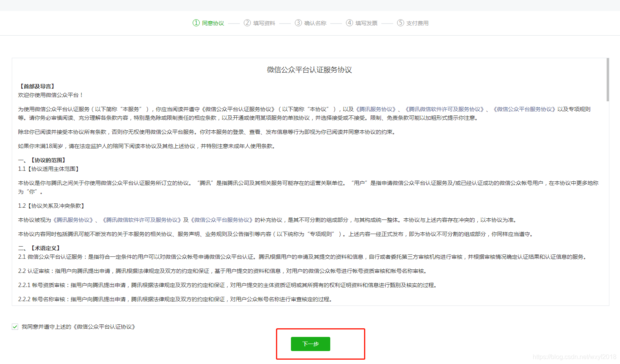Click the 除非你已阅读并接受本协议 paragraph
The height and width of the screenshot is (364, 620).
208,132
